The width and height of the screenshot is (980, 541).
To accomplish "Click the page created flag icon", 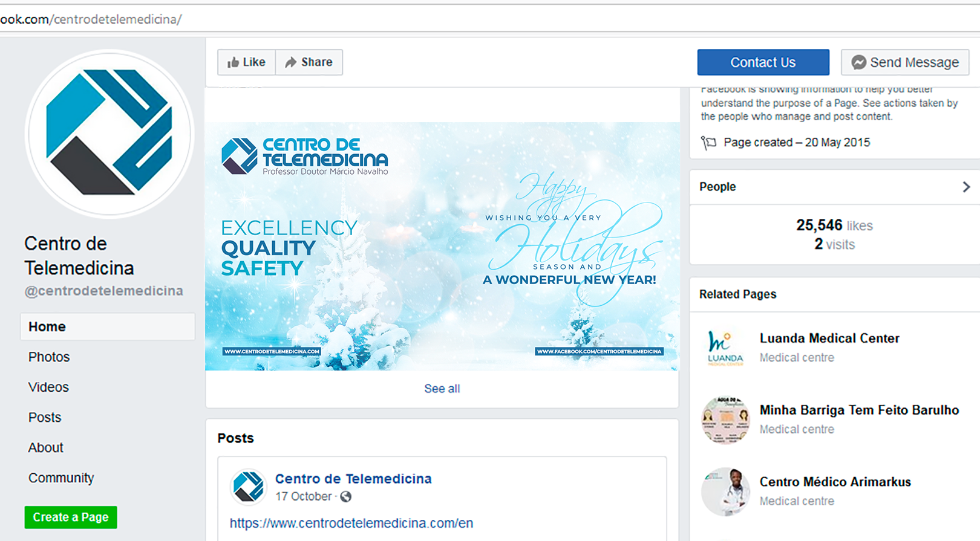I will click(708, 143).
